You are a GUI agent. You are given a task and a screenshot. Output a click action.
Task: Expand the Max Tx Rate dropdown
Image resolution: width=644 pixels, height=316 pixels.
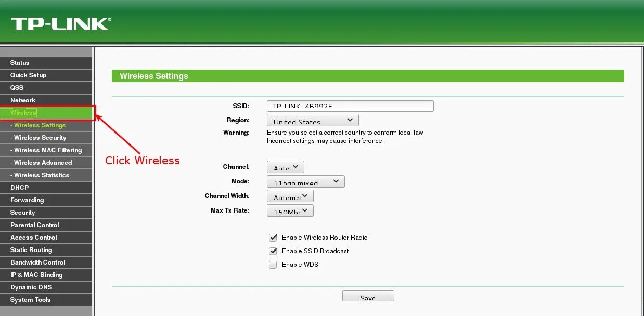click(290, 210)
